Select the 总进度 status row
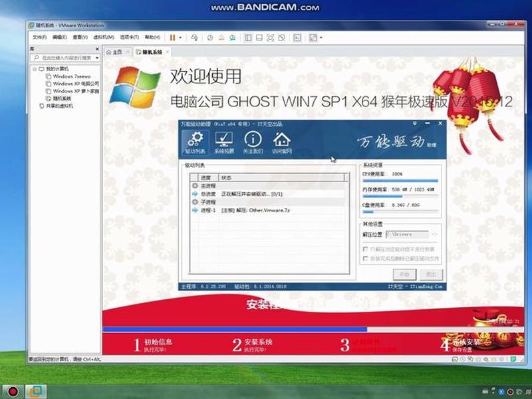This screenshot has width=532, height=399. (x=269, y=194)
